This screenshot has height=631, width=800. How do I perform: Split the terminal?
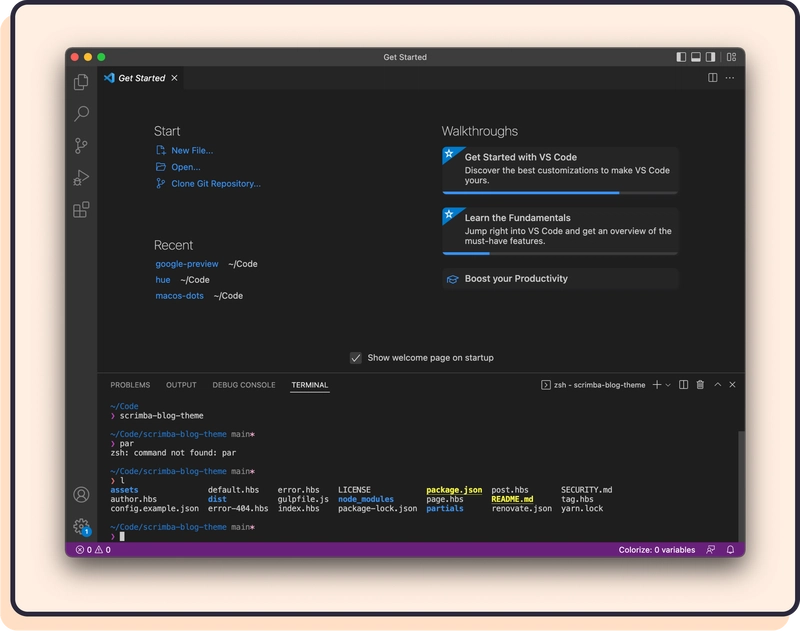pyautogui.click(x=684, y=385)
